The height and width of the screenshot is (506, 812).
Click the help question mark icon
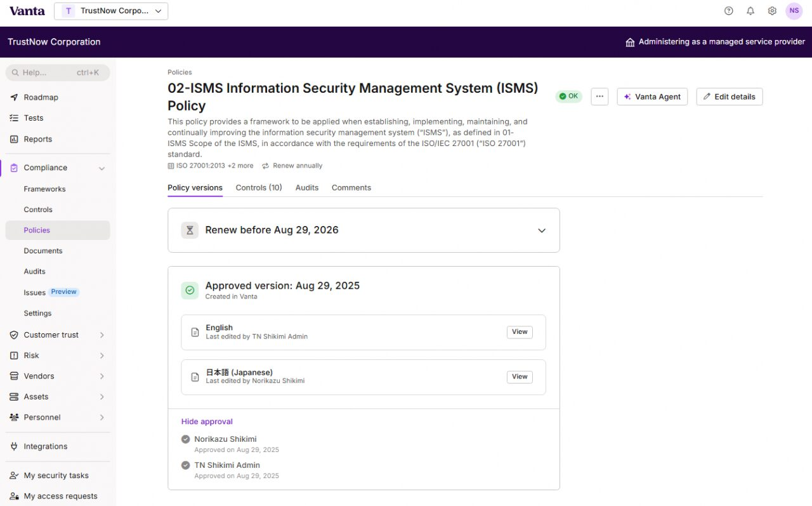point(728,11)
